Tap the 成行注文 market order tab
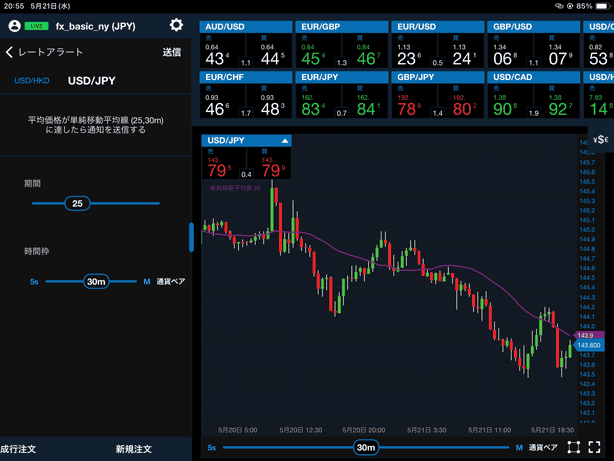Viewport: 614px width, 461px height. [x=18, y=449]
